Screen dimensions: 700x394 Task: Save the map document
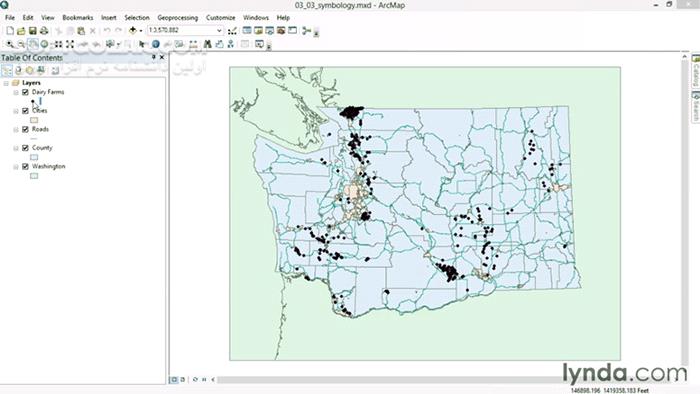pos(33,31)
